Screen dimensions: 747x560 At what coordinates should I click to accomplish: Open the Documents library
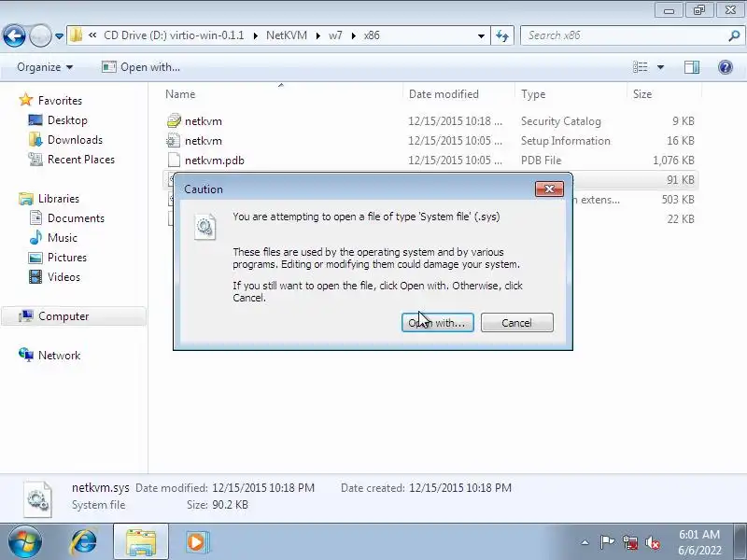pos(76,218)
